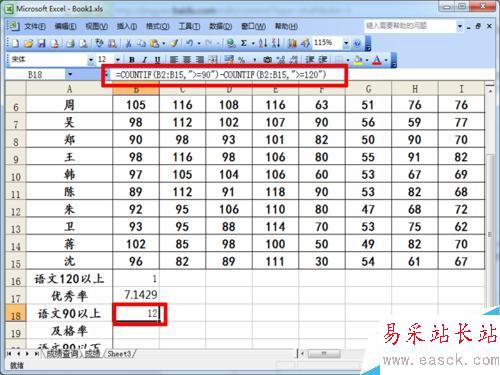Click the Undo arrow icon
500x375 pixels.
pos(189,43)
